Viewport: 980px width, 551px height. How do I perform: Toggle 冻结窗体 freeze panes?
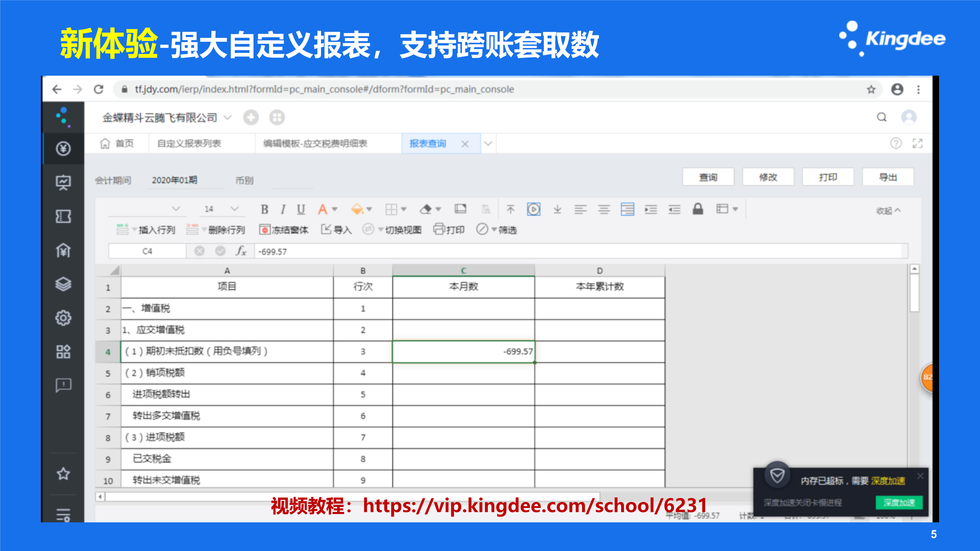coord(284,230)
